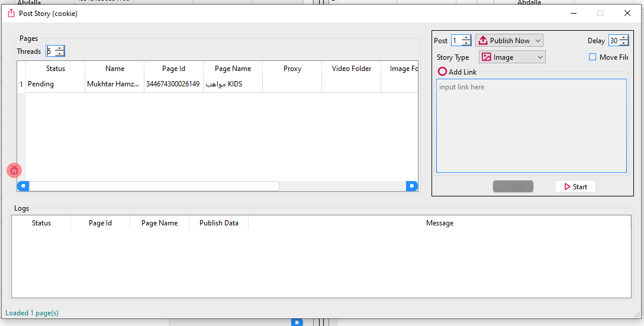Increase the Threads spinner value
The width and height of the screenshot is (644, 326).
59,49
